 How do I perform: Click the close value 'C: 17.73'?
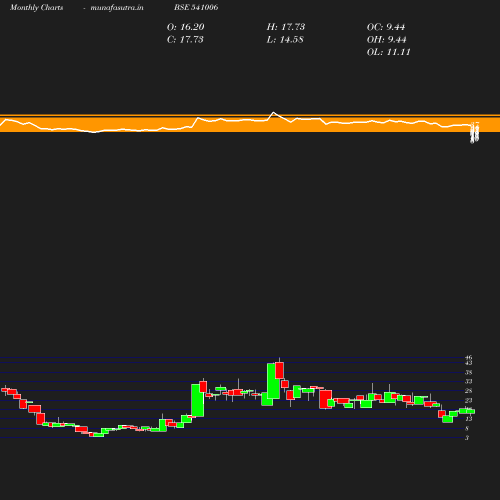click(x=185, y=40)
